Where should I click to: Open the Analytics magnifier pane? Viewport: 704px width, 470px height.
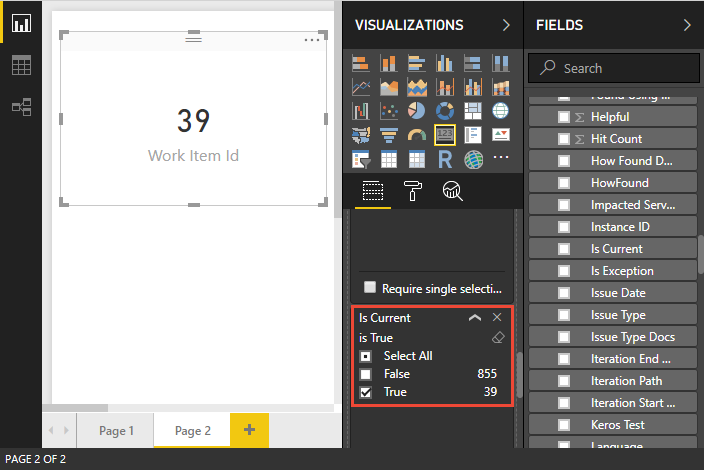[453, 191]
